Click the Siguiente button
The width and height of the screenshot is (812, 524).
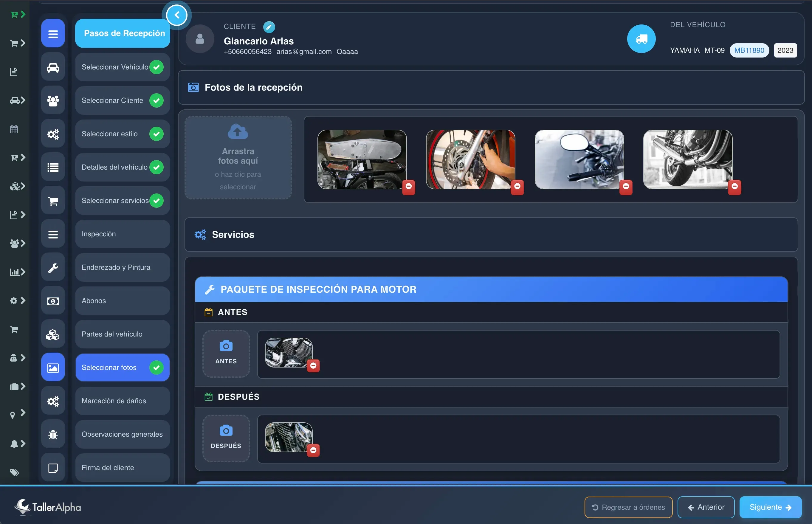(x=770, y=507)
